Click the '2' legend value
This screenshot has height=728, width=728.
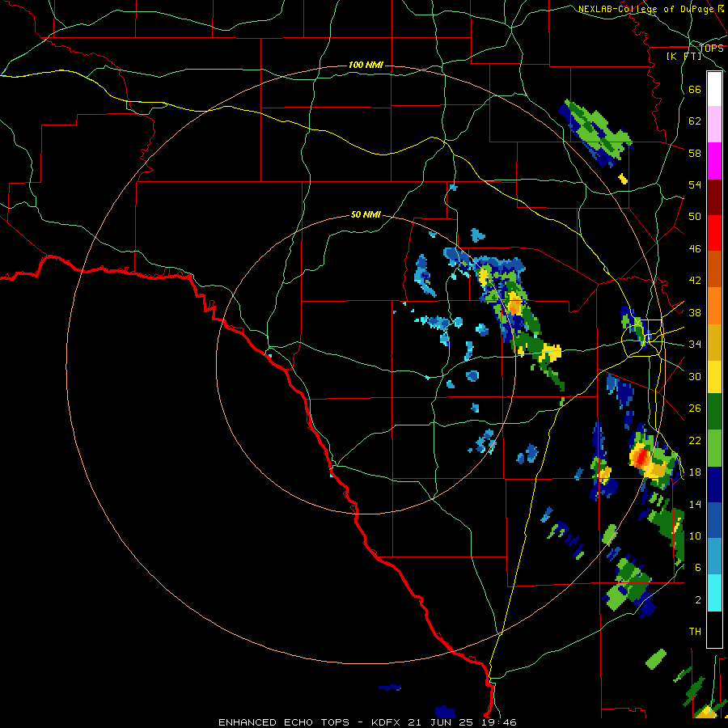(x=697, y=599)
